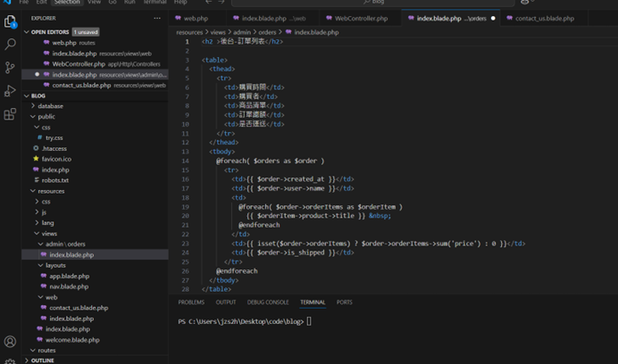This screenshot has height=364, width=618.
Task: Switch to the Debug Console panel tab
Action: click(x=268, y=302)
